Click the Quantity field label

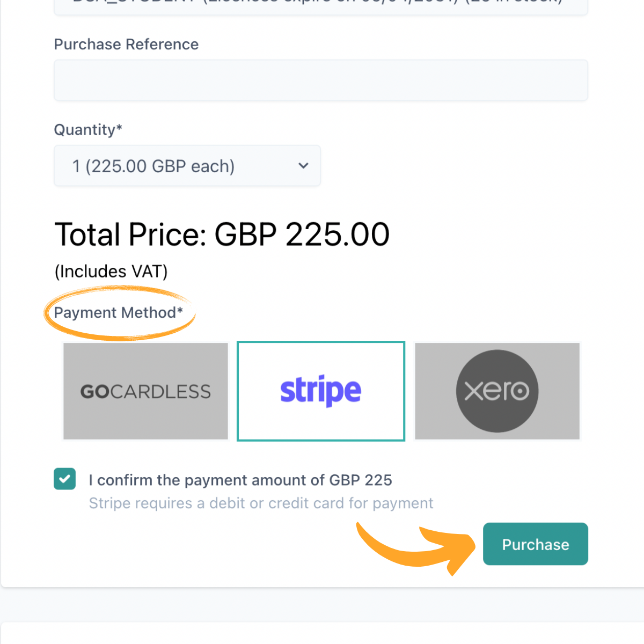pyautogui.click(x=88, y=130)
